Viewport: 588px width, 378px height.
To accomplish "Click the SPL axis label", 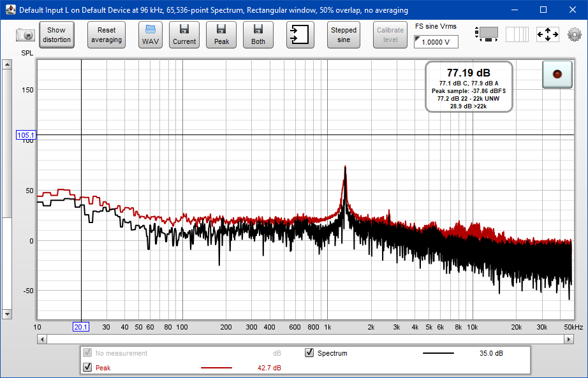I will click(27, 54).
